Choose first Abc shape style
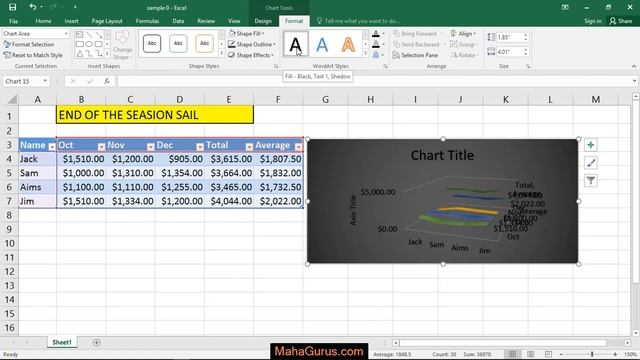Image resolution: width=640 pixels, height=360 pixels. click(152, 43)
